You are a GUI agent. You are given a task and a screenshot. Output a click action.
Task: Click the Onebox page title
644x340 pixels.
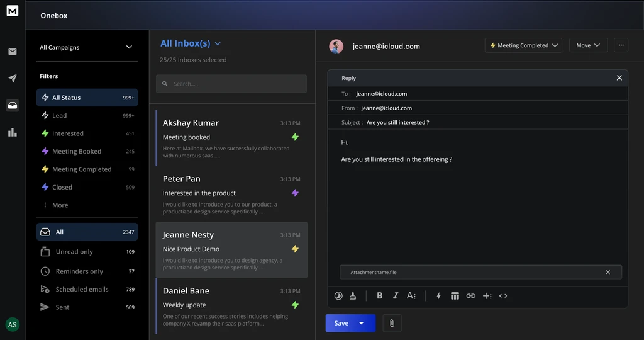[54, 16]
